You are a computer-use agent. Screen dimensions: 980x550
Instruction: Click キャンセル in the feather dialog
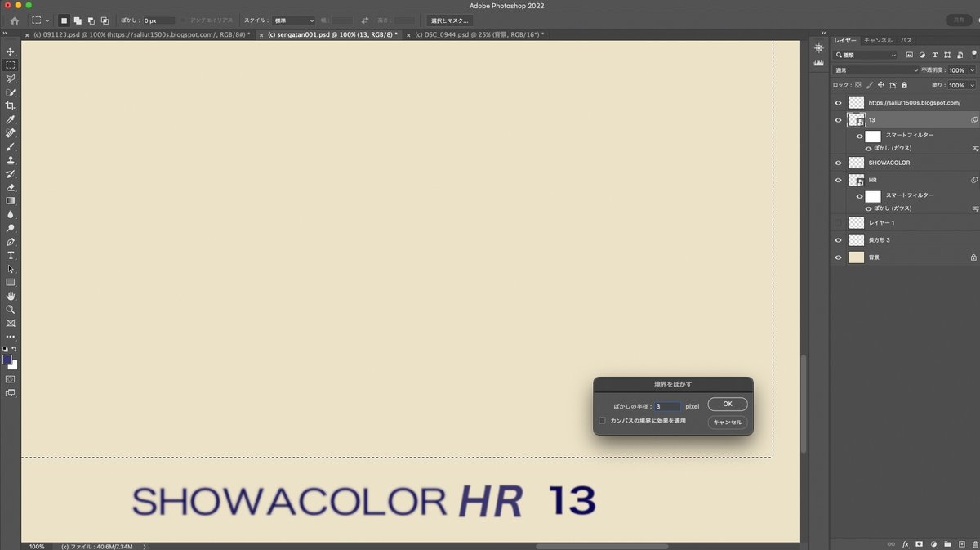pyautogui.click(x=728, y=423)
